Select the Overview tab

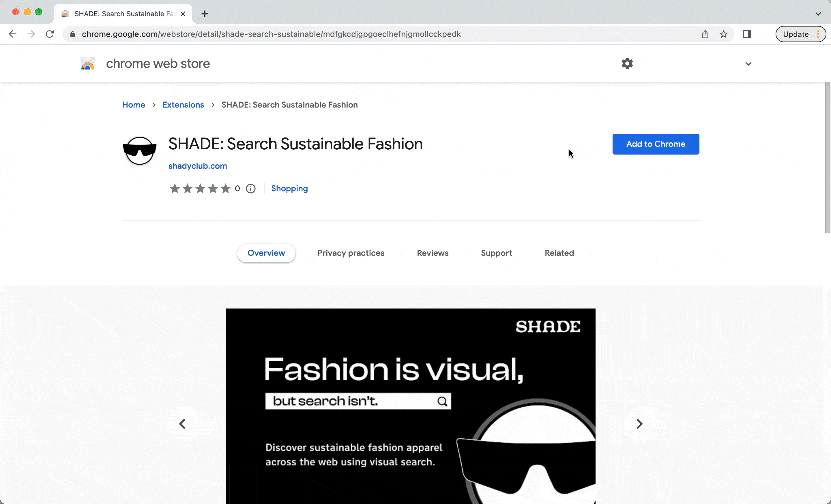click(x=266, y=253)
